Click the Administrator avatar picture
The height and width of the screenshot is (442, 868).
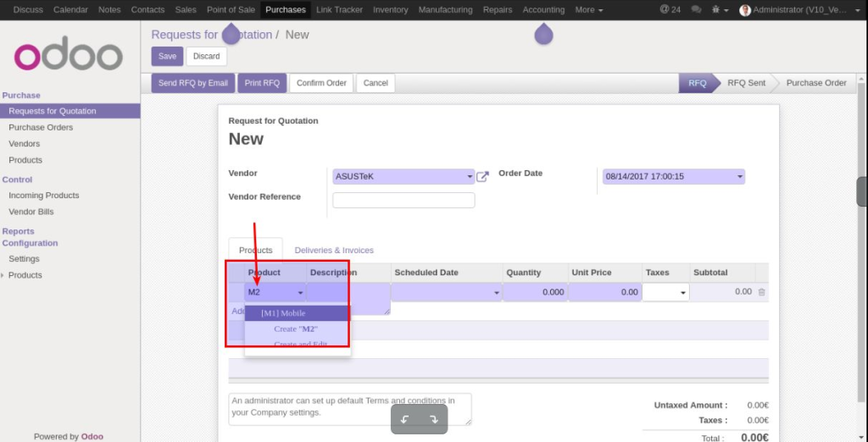(x=745, y=10)
